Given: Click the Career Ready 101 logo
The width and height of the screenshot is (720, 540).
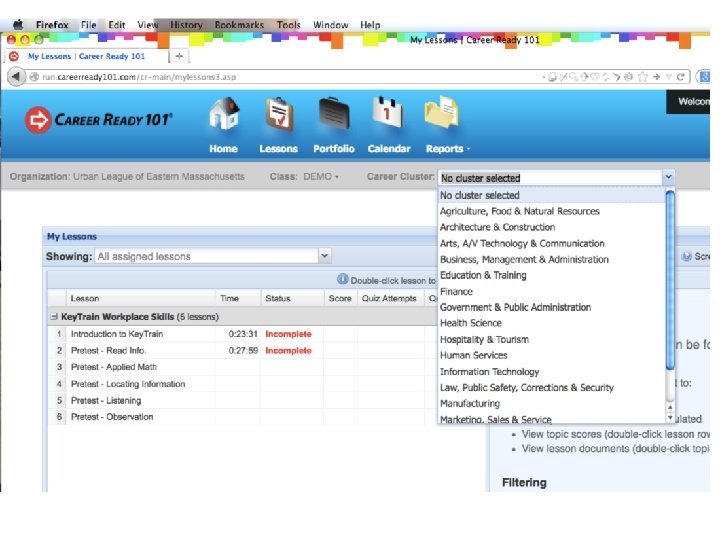Looking at the screenshot, I should coord(99,120).
